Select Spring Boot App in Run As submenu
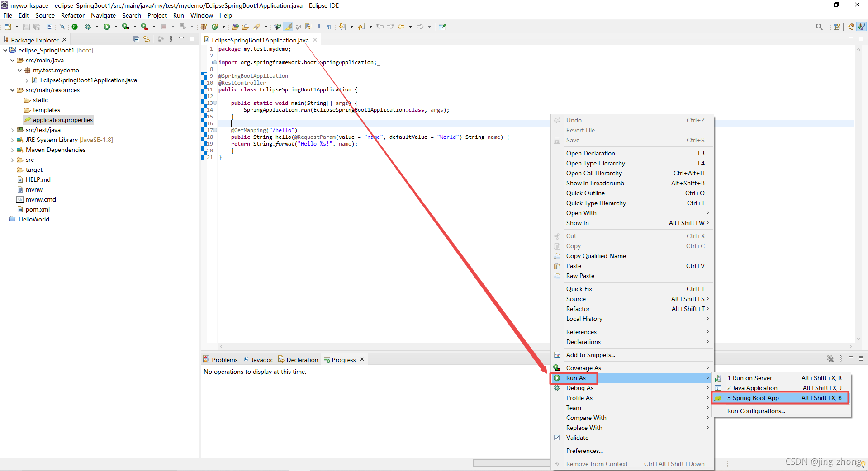Screen dimensions: 868x471 coord(780,398)
